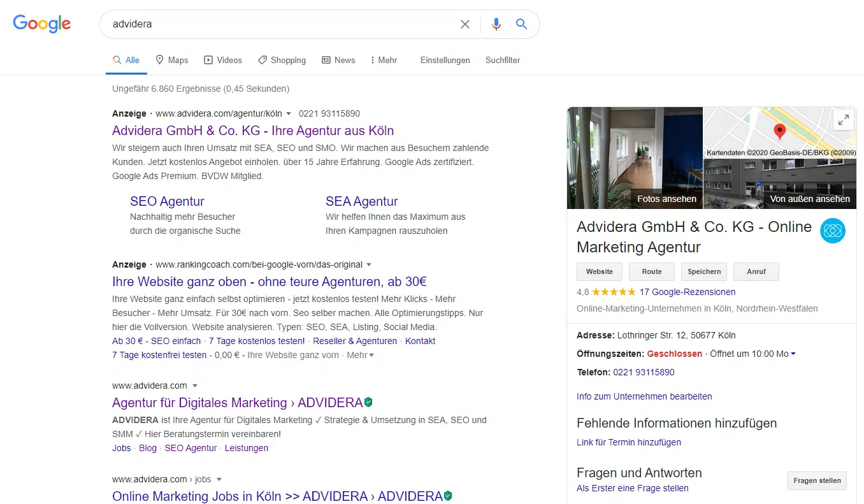
Task: Open the Suchfilter options
Action: (503, 60)
